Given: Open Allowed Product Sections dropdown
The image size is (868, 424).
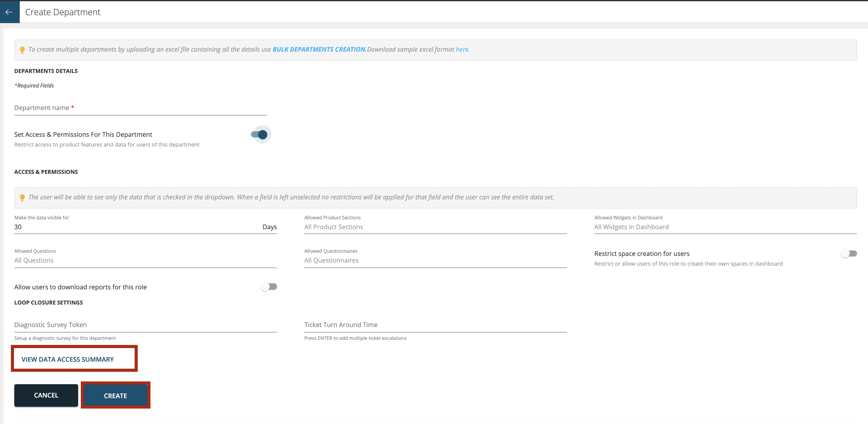Looking at the screenshot, I should (x=435, y=227).
